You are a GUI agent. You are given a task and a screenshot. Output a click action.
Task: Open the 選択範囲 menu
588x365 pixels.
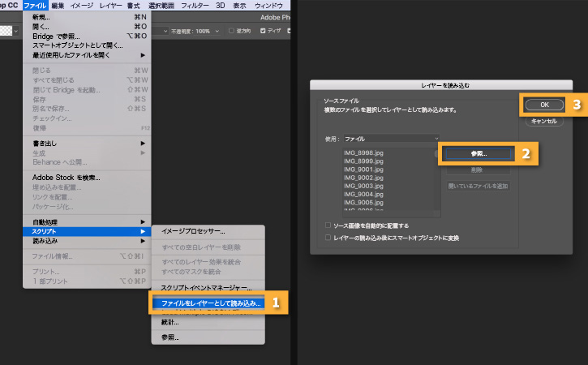pos(161,5)
